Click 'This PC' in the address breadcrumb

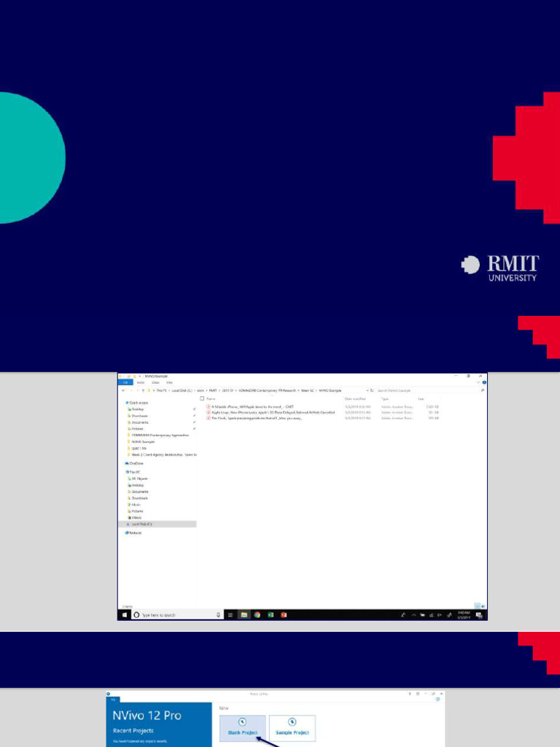[161, 391]
